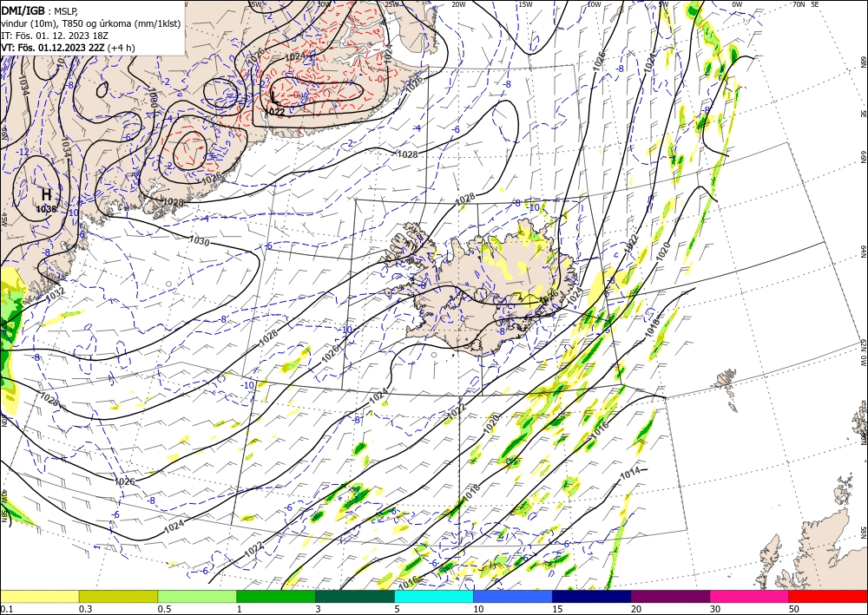Click the navy 15 to 20 legend swatch
868x615 pixels.
coord(592,596)
